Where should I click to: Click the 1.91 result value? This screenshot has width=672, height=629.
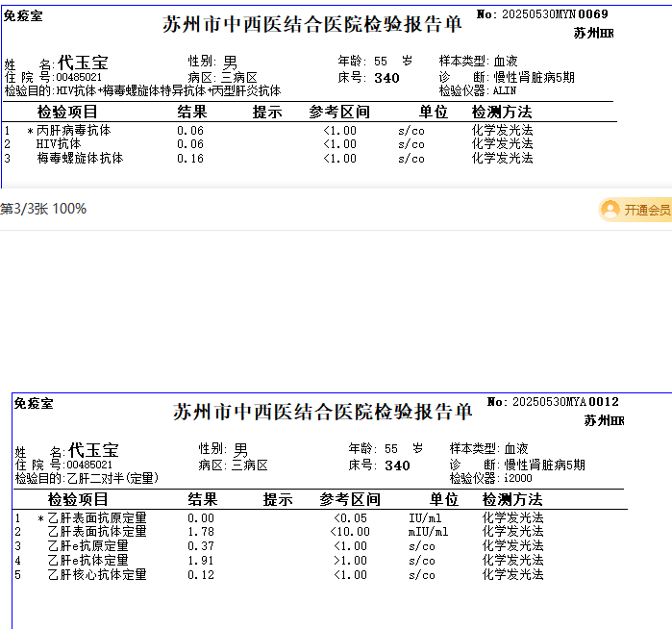coord(201,561)
